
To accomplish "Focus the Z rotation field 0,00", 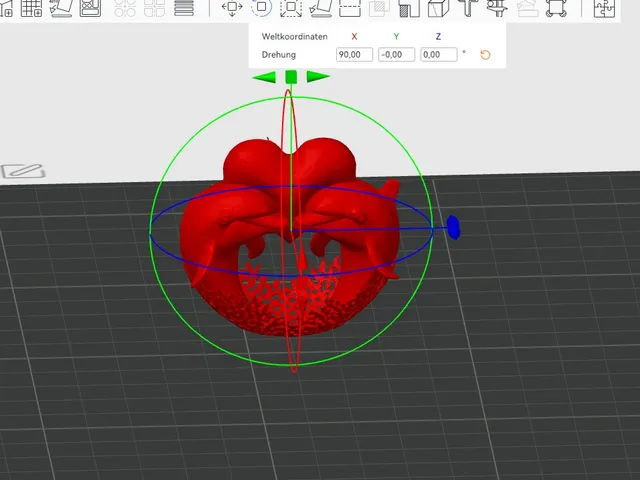I will (439, 55).
